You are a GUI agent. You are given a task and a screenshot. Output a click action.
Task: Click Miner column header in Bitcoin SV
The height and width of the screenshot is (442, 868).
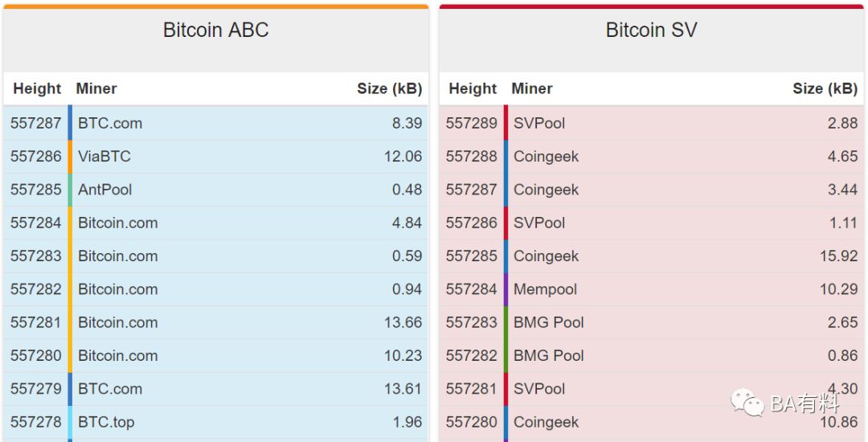pyautogui.click(x=532, y=88)
